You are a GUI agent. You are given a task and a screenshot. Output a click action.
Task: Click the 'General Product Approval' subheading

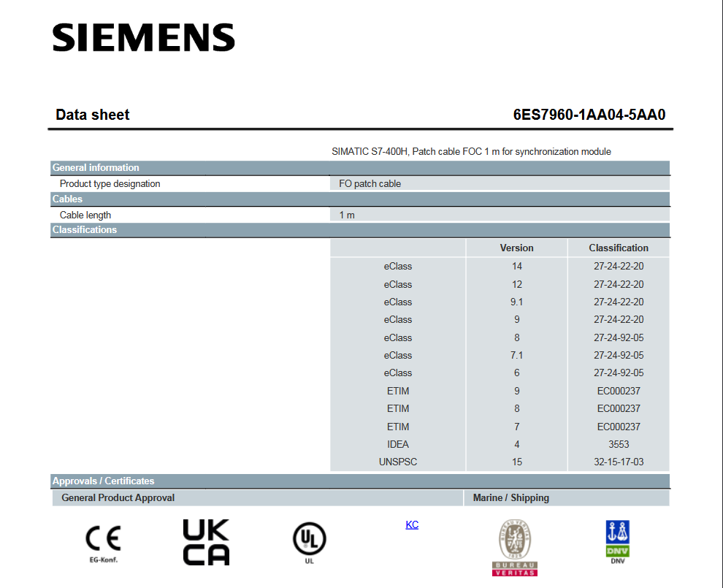point(118,498)
